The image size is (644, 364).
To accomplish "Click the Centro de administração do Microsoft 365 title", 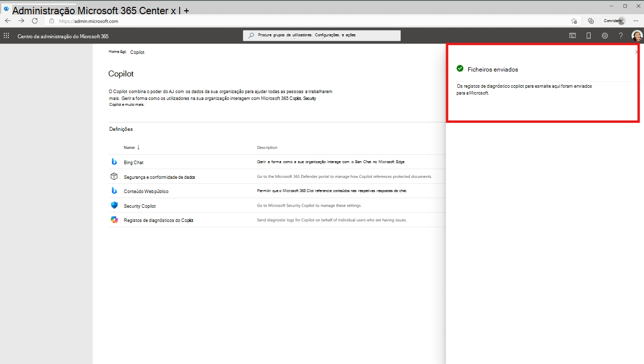I will 63,36.
